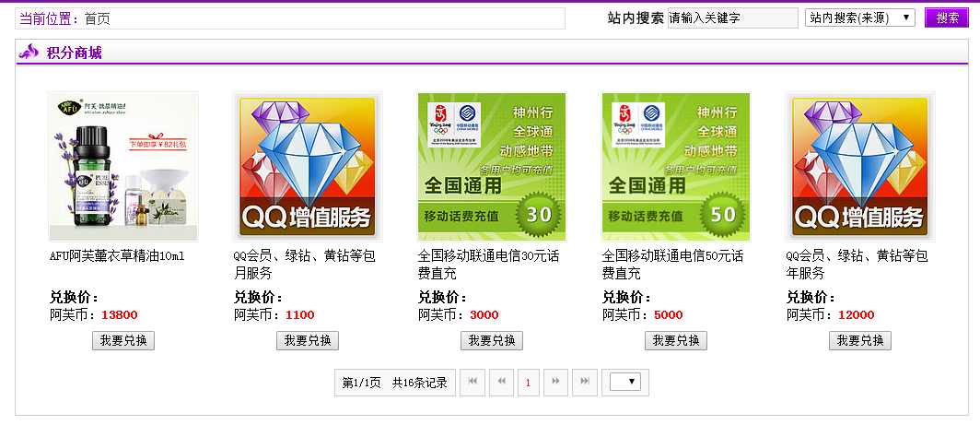
Task: Open AFU lavender essential oil product image
Action: (123, 167)
